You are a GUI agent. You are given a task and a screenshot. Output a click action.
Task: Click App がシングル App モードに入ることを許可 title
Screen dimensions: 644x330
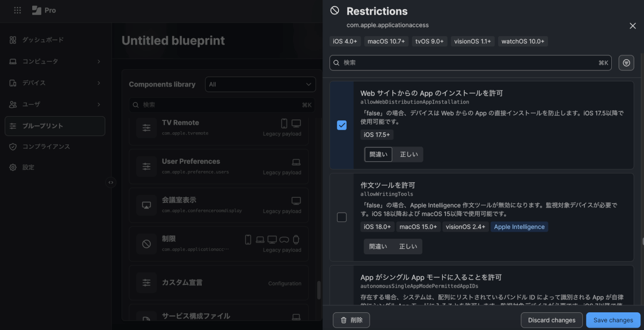click(x=431, y=278)
